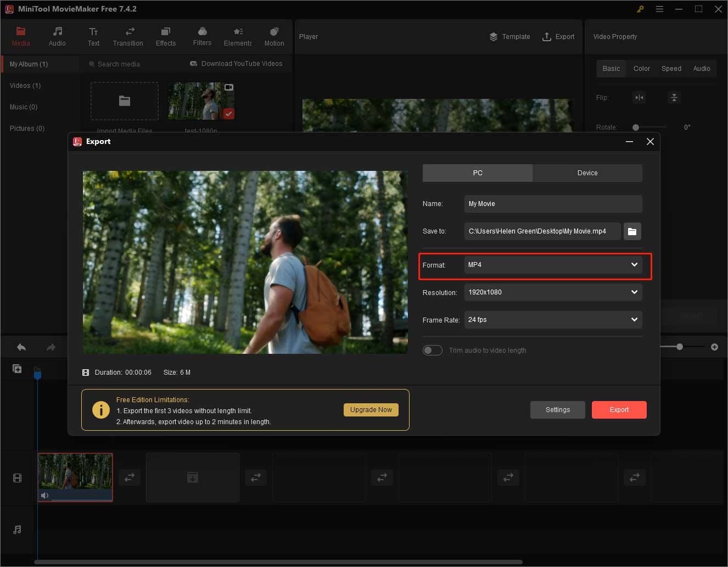Select the forest video thumbnail in media library
The width and height of the screenshot is (728, 567).
[x=201, y=101]
